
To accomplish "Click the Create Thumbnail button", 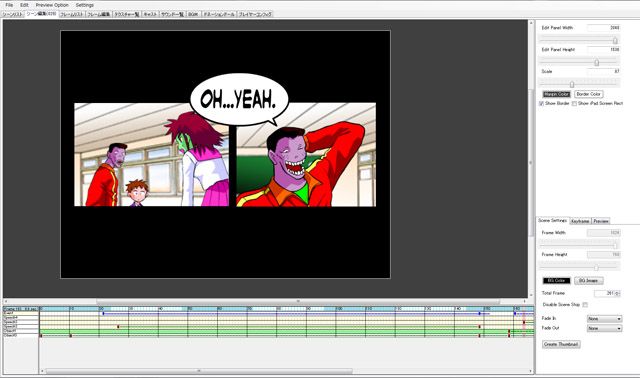I will 561,344.
